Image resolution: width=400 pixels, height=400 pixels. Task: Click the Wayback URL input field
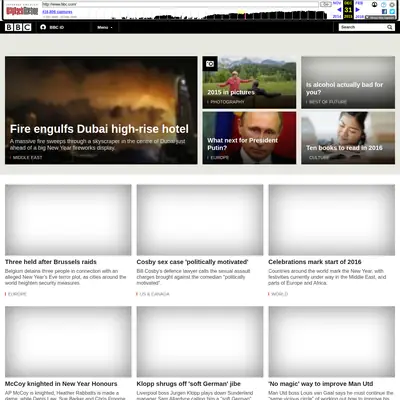(x=180, y=4)
